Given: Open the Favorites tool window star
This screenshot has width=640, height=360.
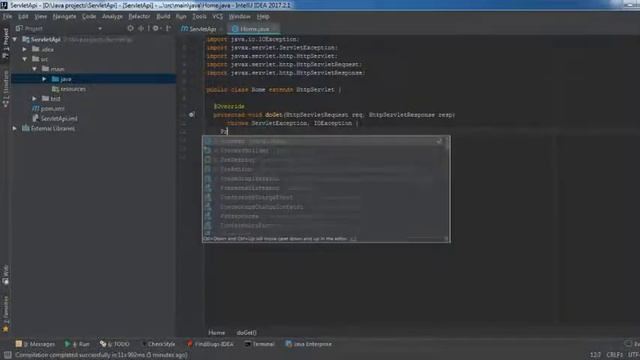Looking at the screenshot, I should tap(5, 329).
